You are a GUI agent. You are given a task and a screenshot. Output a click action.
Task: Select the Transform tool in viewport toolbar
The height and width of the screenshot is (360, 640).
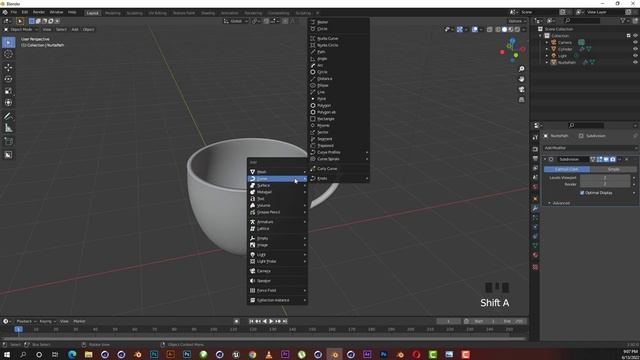pos(8,103)
